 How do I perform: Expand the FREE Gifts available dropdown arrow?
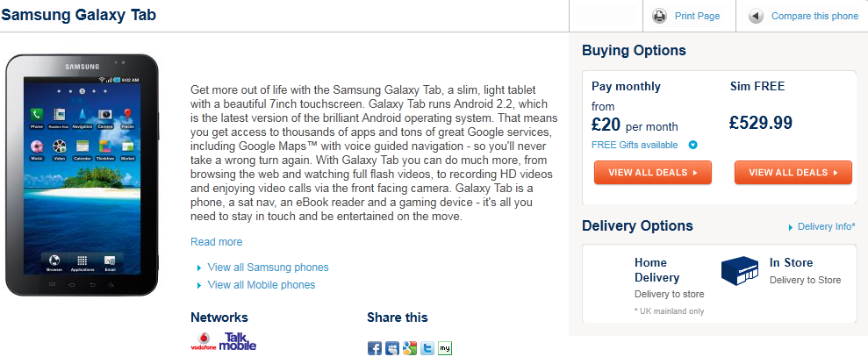pos(692,145)
